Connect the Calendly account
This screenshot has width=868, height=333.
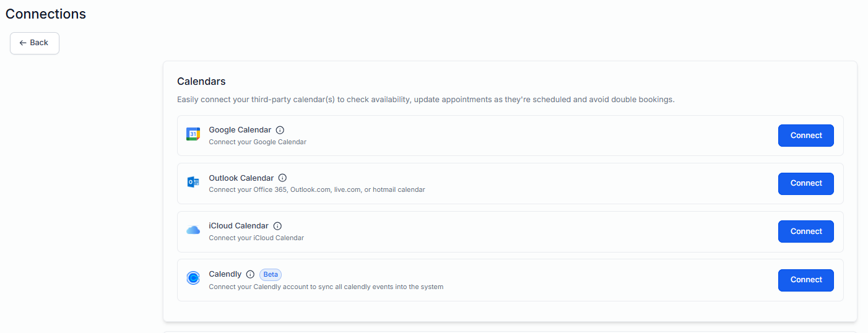[805, 280]
